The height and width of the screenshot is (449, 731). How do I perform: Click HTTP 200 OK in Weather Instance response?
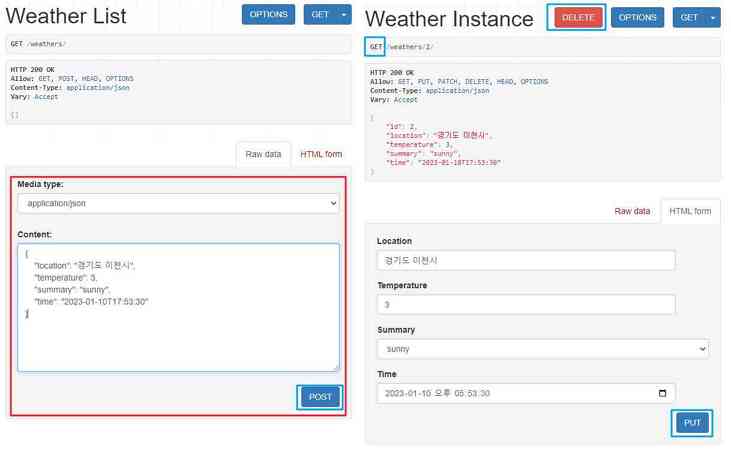(x=392, y=73)
